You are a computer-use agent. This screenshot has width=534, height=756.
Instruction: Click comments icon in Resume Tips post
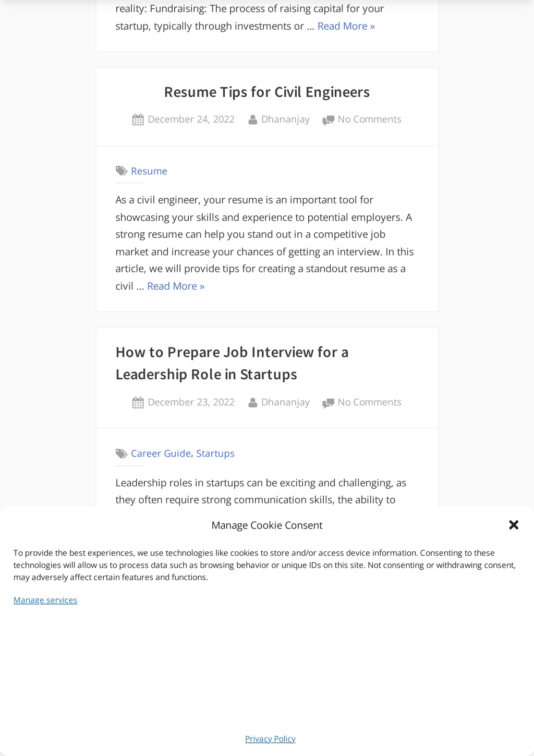coord(328,121)
